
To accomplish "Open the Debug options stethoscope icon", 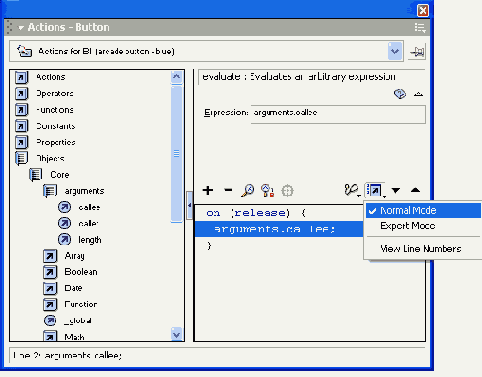I will coord(352,190).
